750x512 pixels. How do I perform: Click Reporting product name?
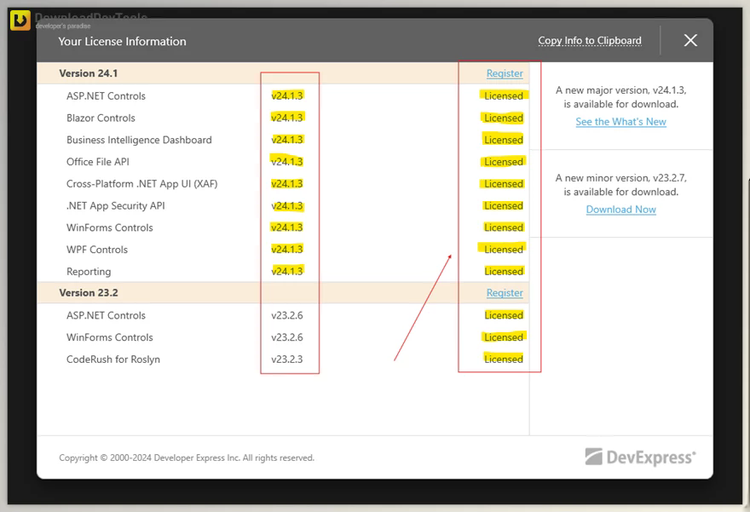click(88, 271)
